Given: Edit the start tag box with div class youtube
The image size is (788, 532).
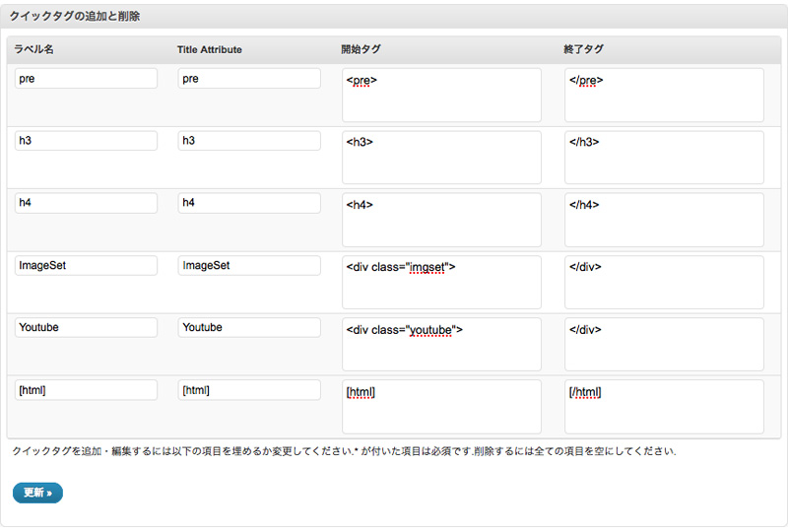Looking at the screenshot, I should tap(441, 345).
